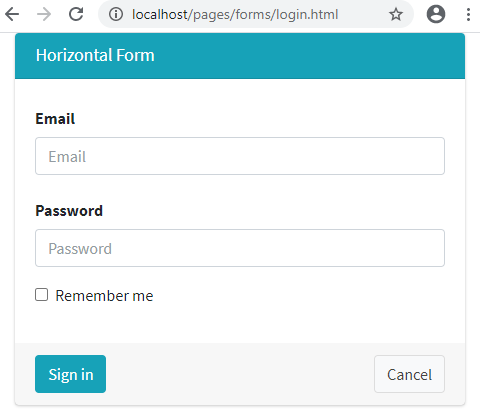Click the gray footer area between the buttons
480x418 pixels.
(x=240, y=374)
